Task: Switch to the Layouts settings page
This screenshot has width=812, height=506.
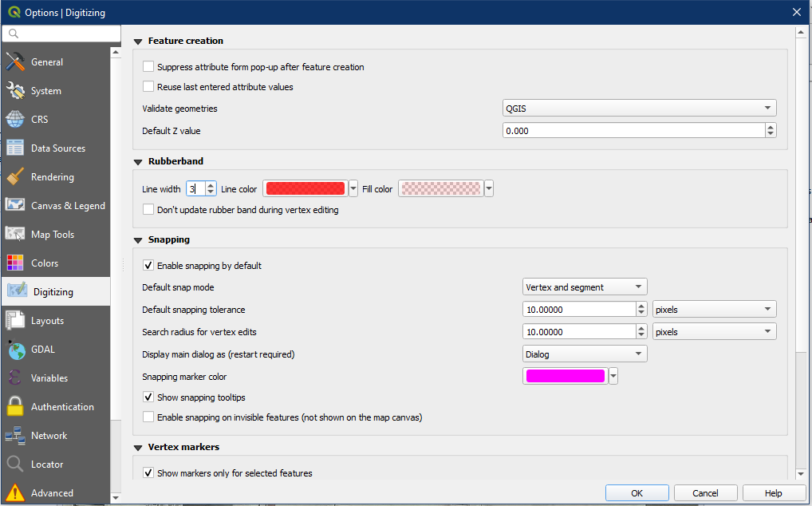Action: (x=47, y=321)
